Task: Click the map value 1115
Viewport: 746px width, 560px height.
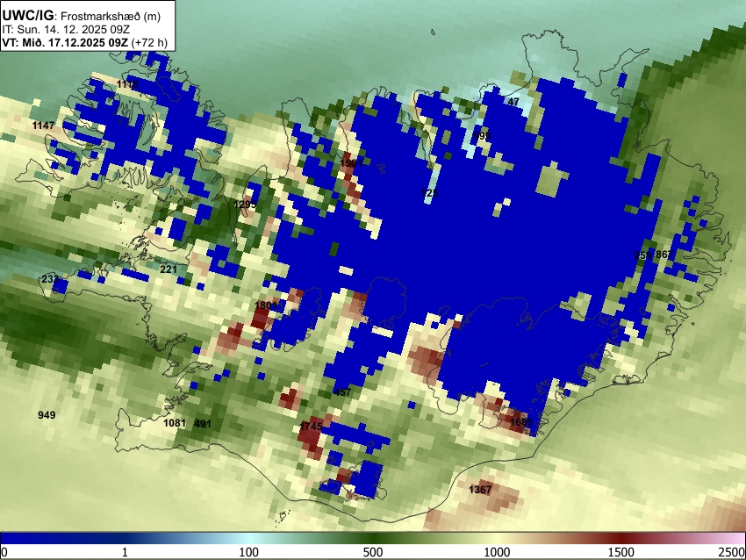Action: tap(127, 84)
